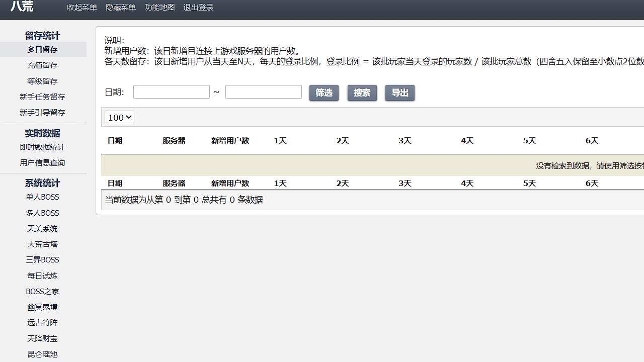This screenshot has width=644, height=362.
Task: Open 新手引导留存 from the sidebar
Action: 42,112
